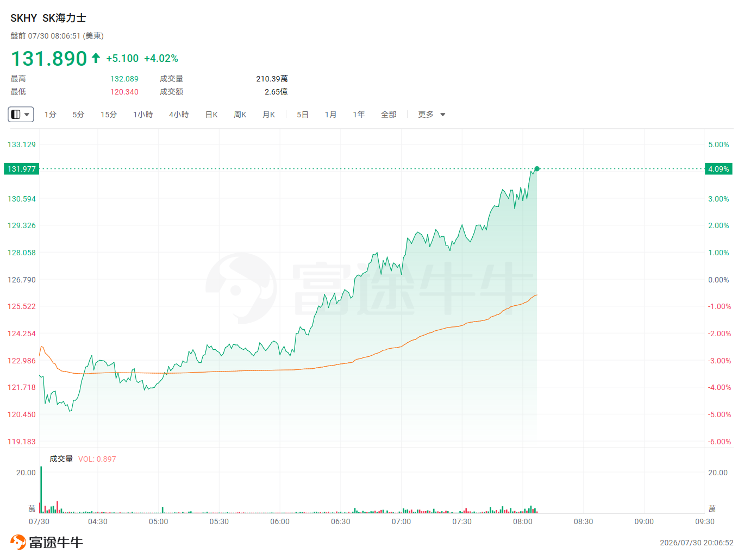Image resolution: width=744 pixels, height=560 pixels.
Task: Click the +4.02% change percentage
Action: tap(161, 58)
